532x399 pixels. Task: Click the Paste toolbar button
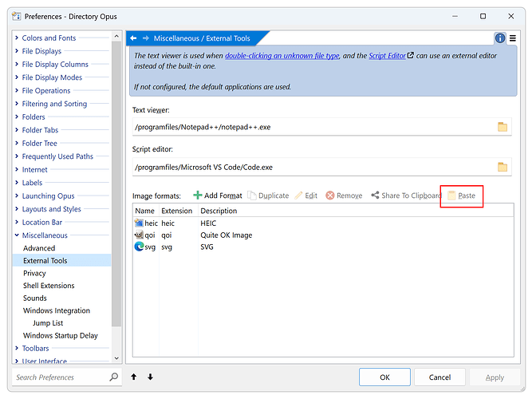(x=462, y=196)
